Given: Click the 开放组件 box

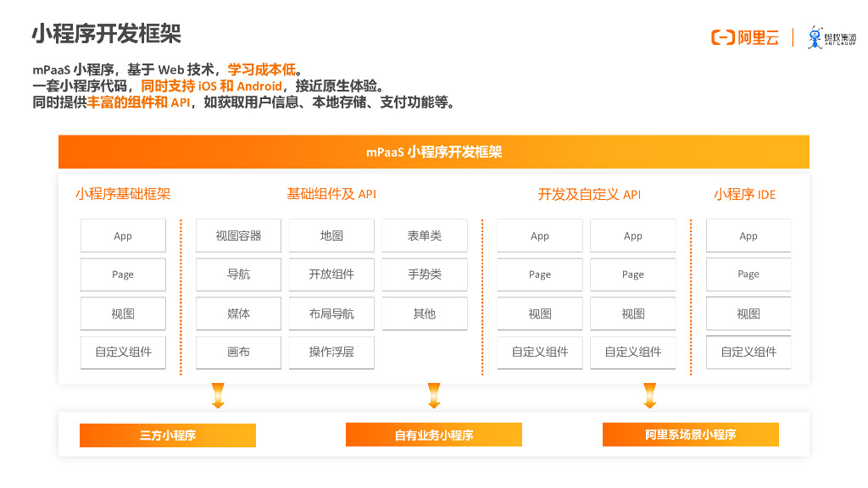Looking at the screenshot, I should 331,274.
